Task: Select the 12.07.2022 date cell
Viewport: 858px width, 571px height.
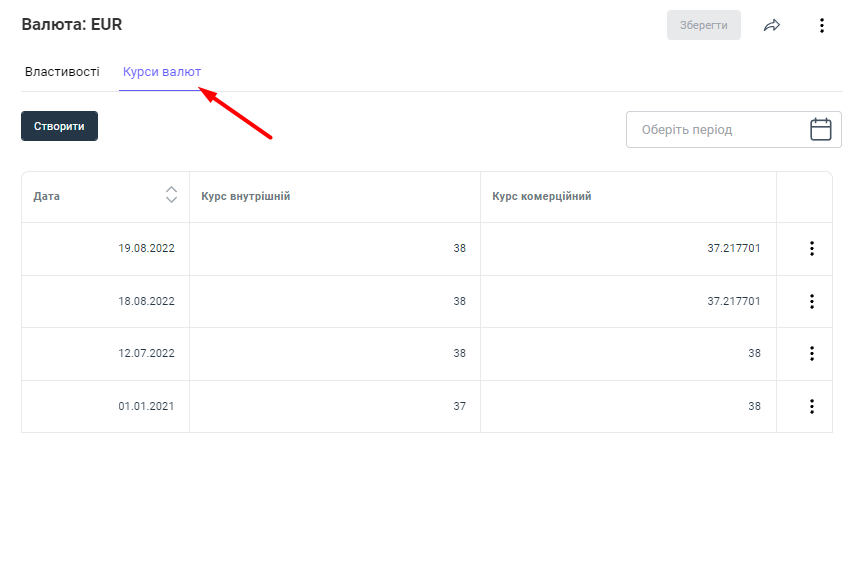Action: click(x=146, y=354)
